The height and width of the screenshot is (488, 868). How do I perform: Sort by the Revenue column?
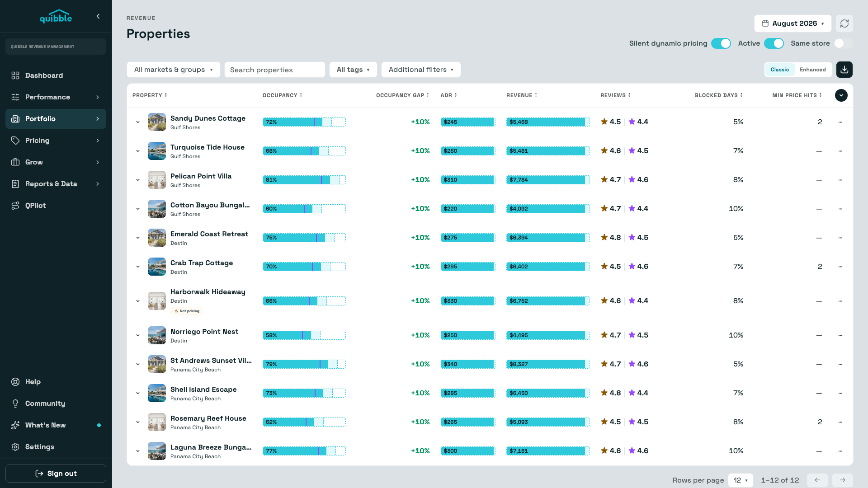point(522,95)
